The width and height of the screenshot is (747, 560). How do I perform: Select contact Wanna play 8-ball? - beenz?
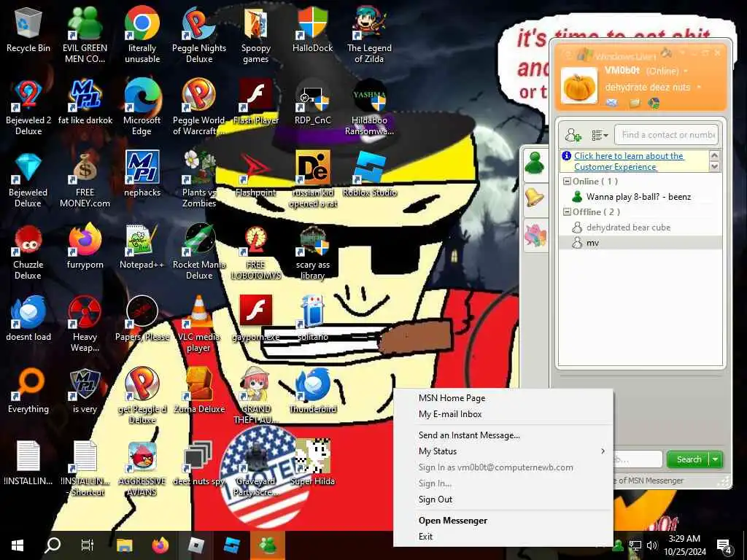[638, 197]
